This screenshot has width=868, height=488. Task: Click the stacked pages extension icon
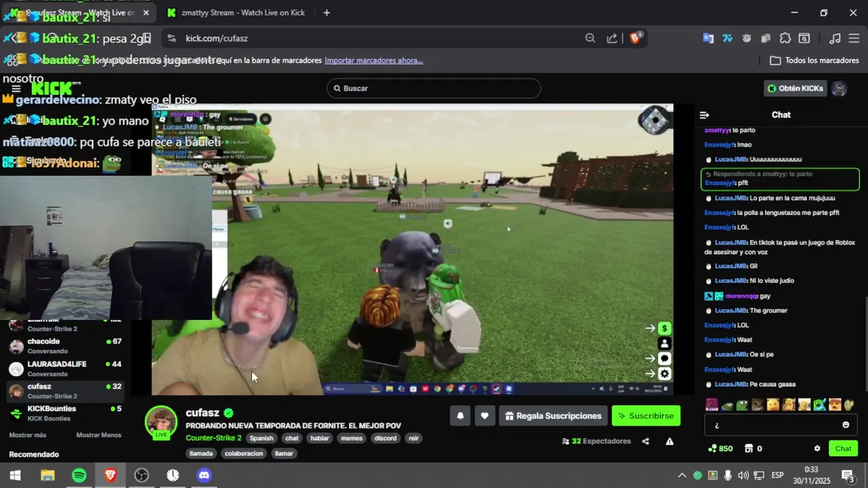point(766,38)
